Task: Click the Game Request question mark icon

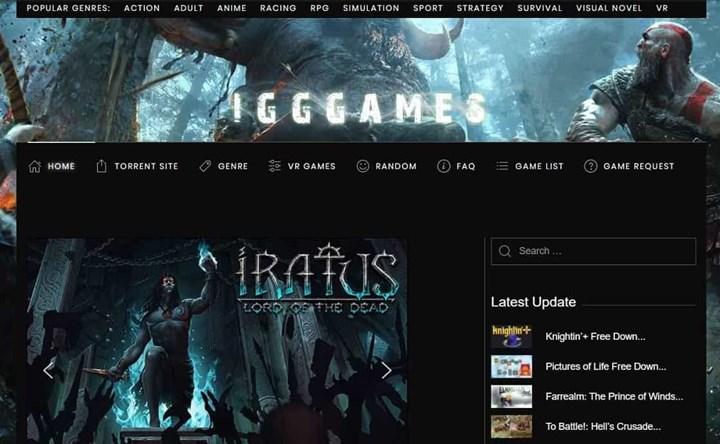Action: coord(590,166)
